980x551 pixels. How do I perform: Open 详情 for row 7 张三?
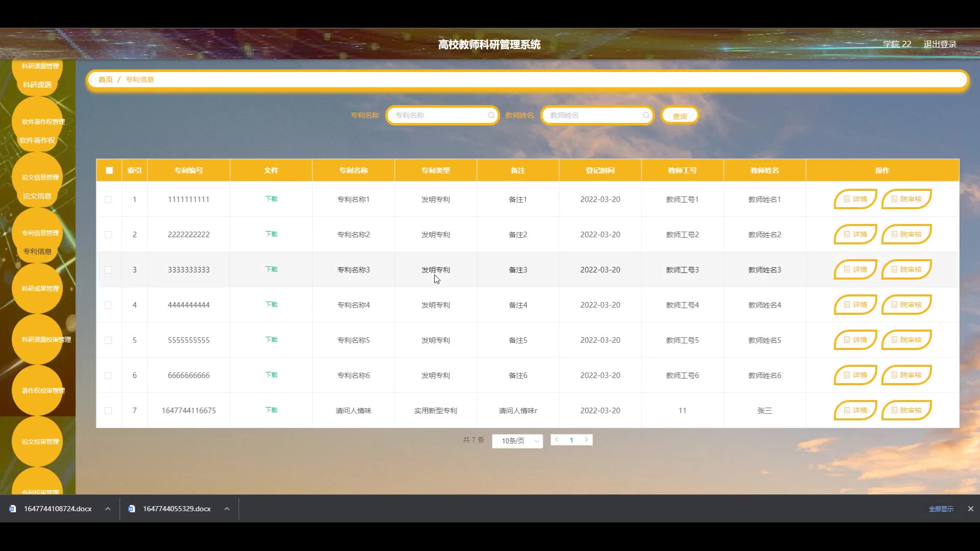[x=855, y=410]
